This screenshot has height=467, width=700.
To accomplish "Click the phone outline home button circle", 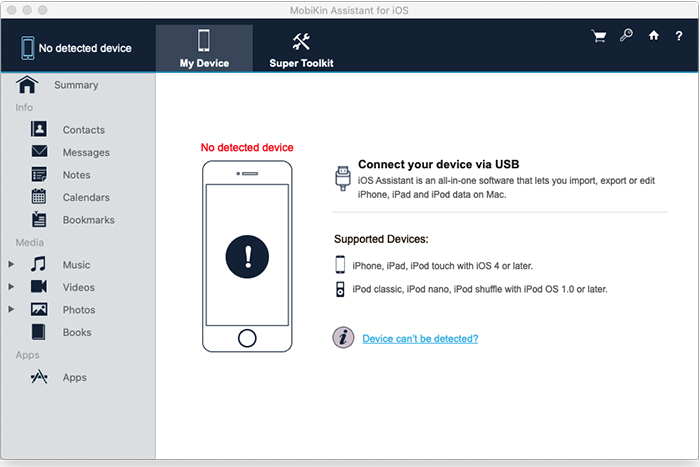I will (x=247, y=338).
